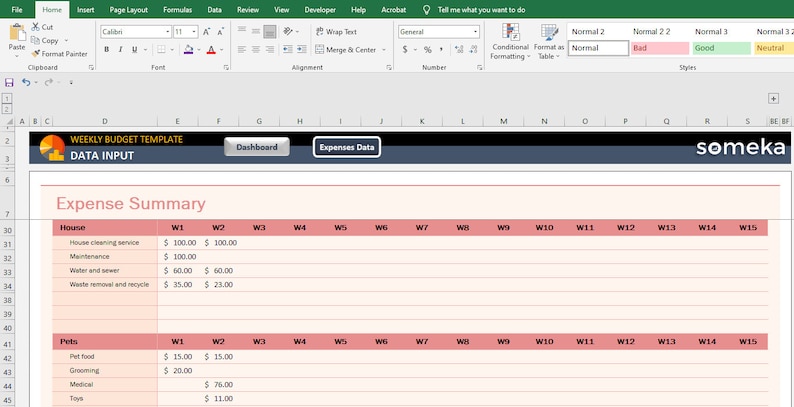Go to the Dashboard sheet button
Screen dimensions: 794x407
click(x=257, y=147)
